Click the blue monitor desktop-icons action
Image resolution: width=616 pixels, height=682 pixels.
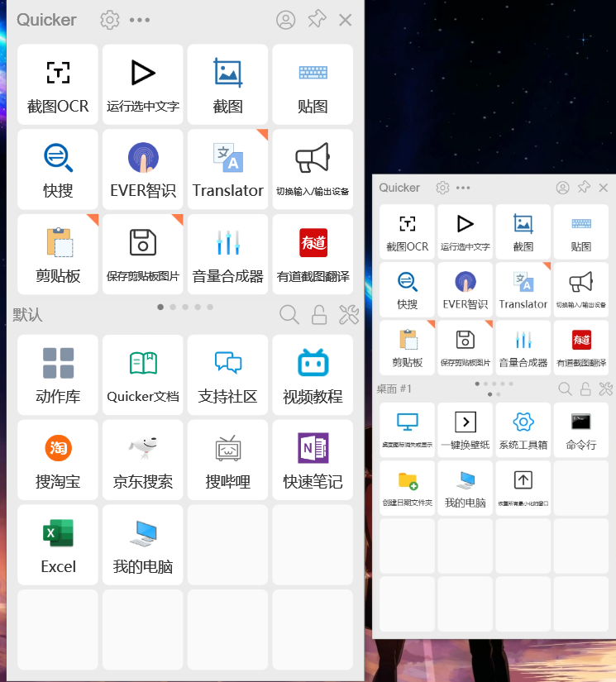[407, 430]
